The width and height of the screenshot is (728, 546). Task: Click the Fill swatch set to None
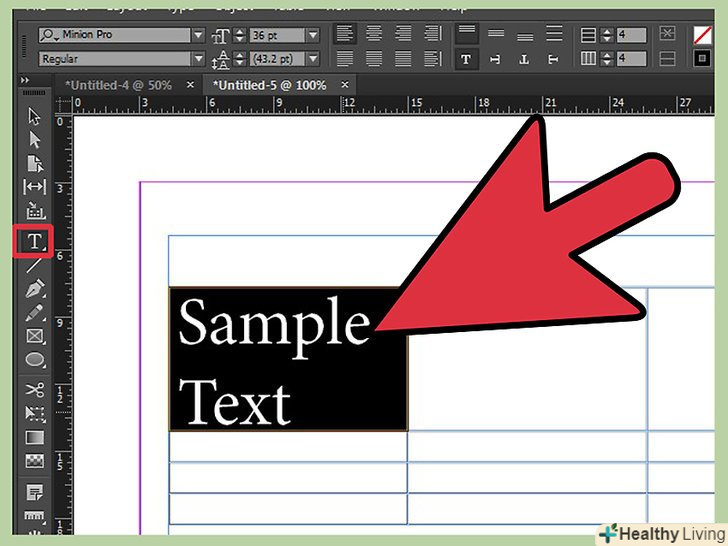click(702, 35)
